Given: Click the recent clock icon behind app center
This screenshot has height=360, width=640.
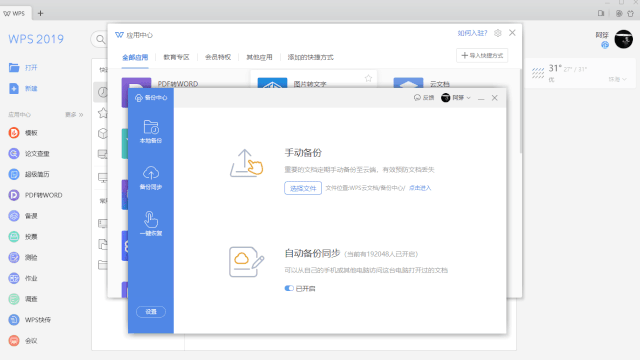Looking at the screenshot, I should coord(102,92).
